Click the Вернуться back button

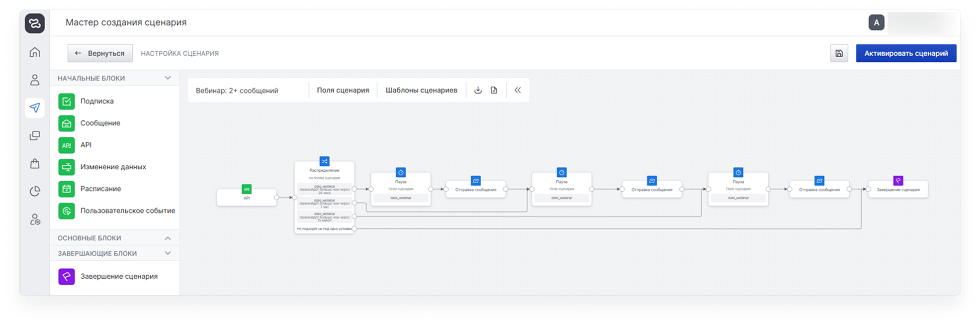click(100, 53)
